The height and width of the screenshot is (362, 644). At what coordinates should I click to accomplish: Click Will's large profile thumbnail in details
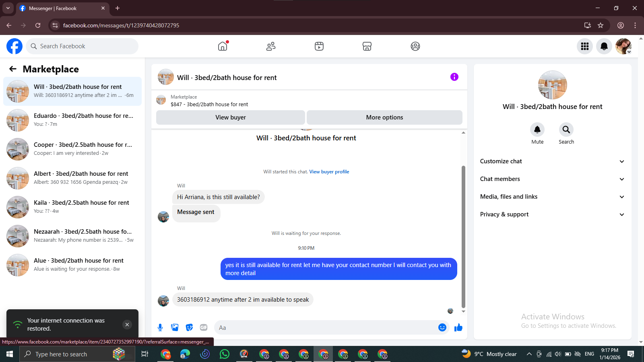tap(553, 85)
